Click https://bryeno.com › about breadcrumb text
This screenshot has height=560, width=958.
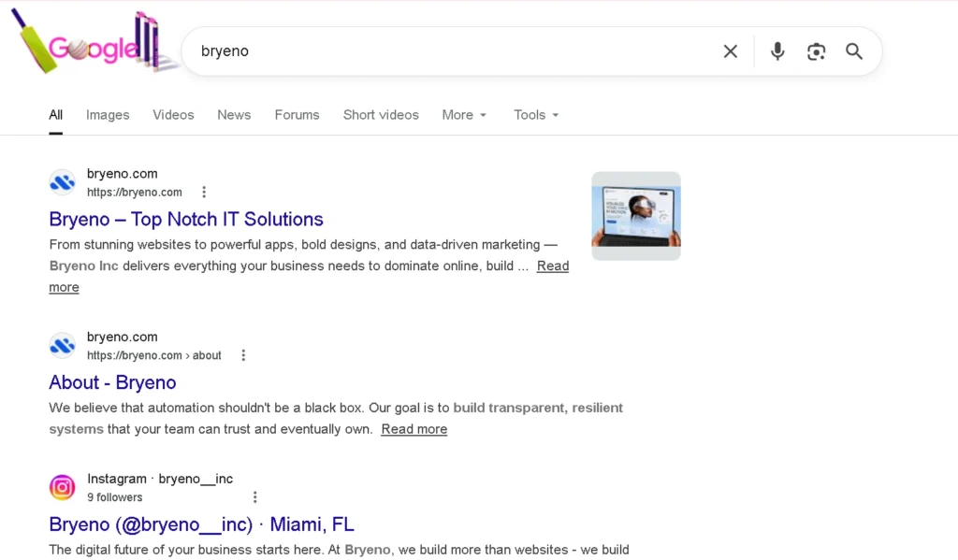154,355
